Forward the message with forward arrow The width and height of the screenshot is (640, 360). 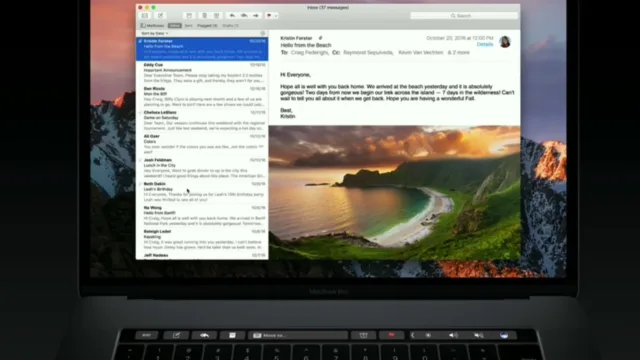256,16
